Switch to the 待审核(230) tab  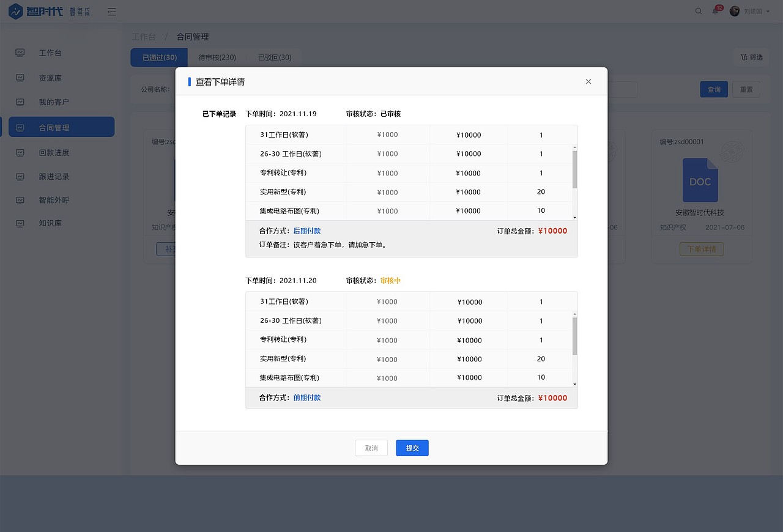217,57
